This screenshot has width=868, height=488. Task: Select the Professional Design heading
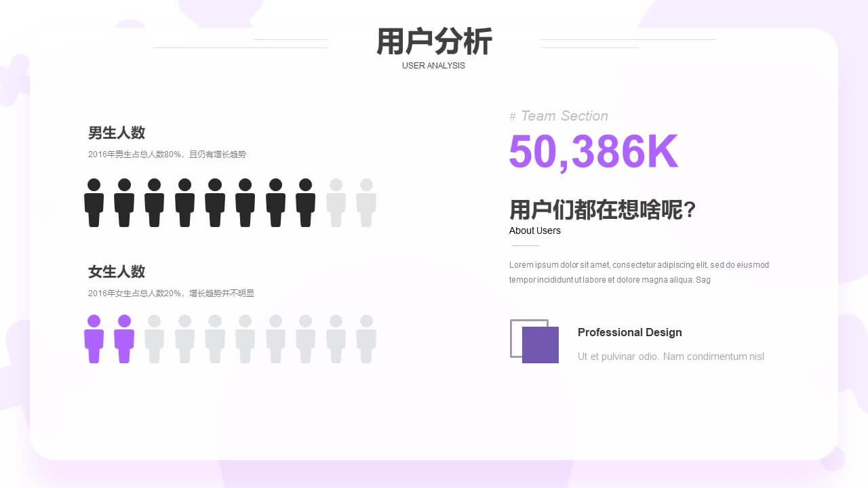coord(630,332)
